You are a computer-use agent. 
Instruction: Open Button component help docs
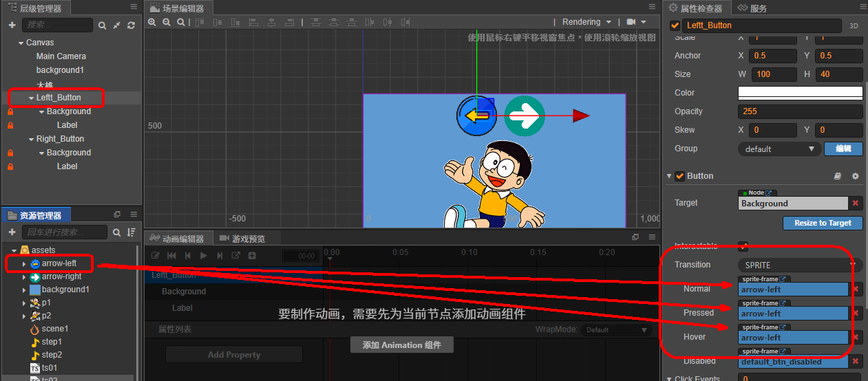click(x=838, y=176)
